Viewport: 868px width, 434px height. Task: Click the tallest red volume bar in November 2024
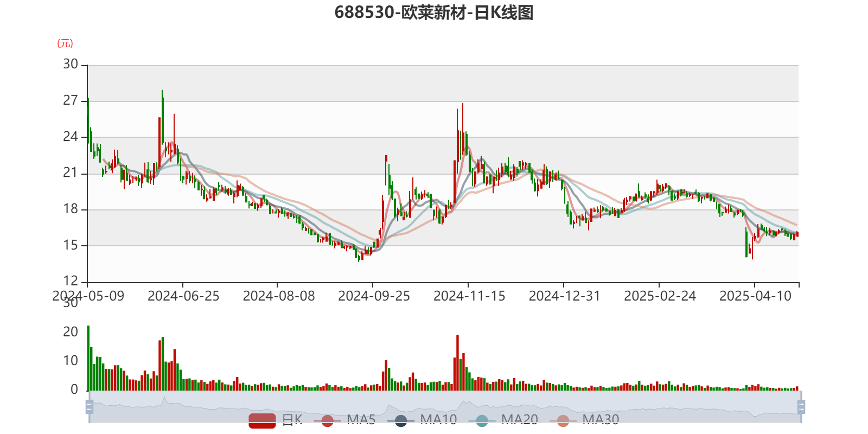click(x=457, y=363)
